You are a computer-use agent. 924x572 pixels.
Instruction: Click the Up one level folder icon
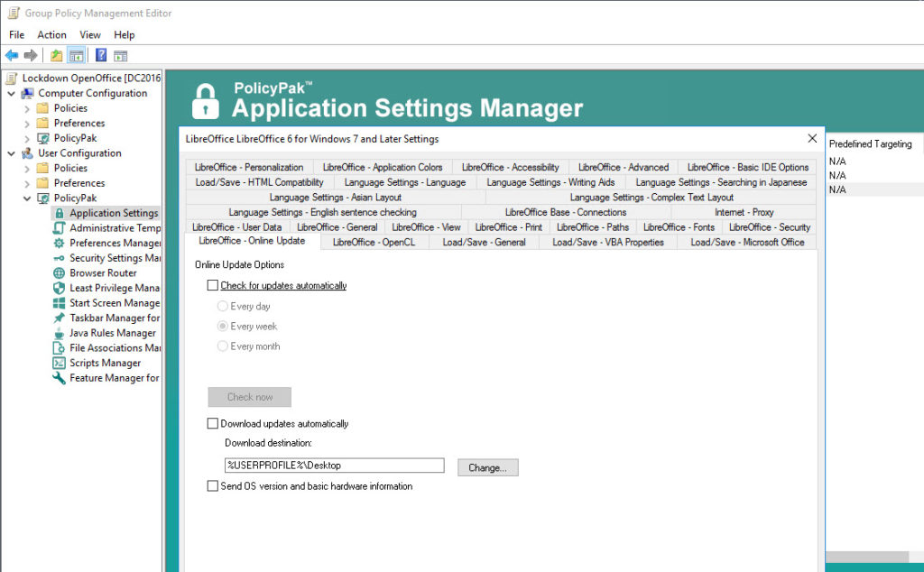pos(56,56)
